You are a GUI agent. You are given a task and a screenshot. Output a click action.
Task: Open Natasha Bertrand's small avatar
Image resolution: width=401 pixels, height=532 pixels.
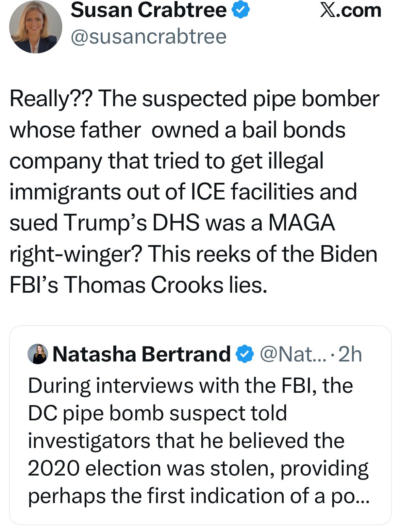click(37, 354)
